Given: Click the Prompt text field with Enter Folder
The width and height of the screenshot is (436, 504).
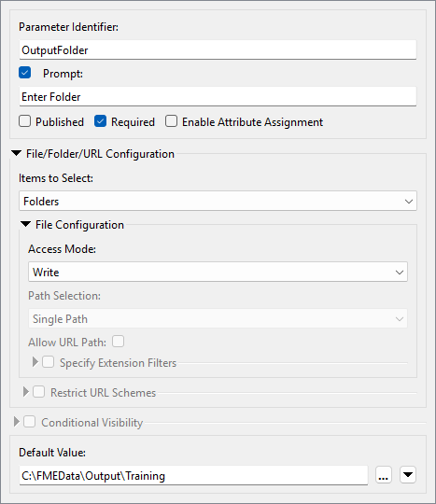Looking at the screenshot, I should (x=218, y=96).
